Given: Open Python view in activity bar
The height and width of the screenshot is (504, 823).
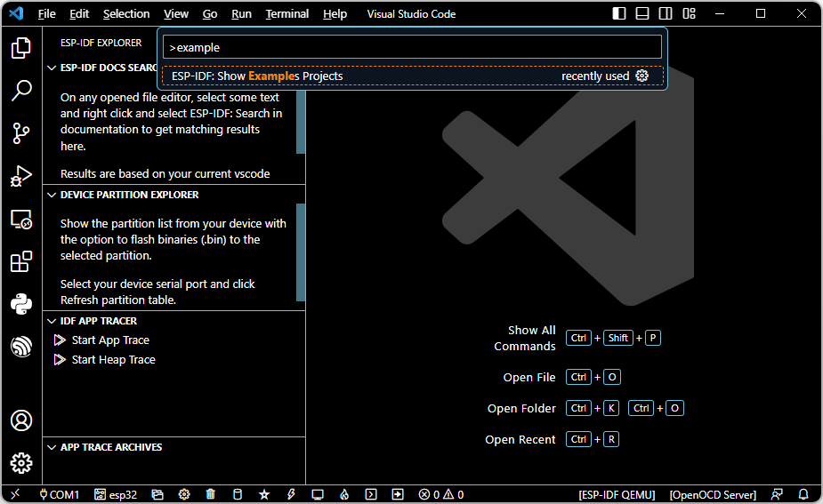Looking at the screenshot, I should 21,304.
